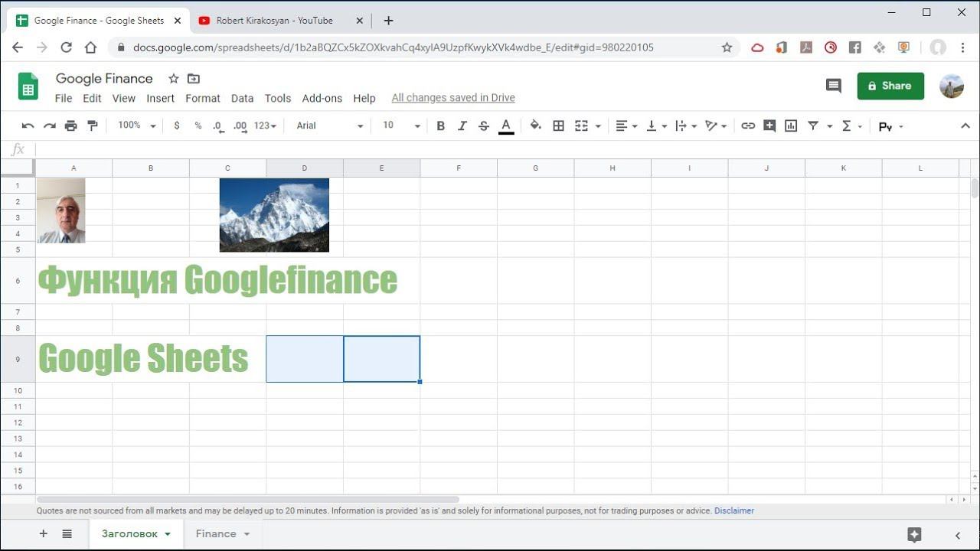Click the horizontal scrollbar of the sheet
Image resolution: width=980 pixels, height=551 pixels.
point(247,500)
